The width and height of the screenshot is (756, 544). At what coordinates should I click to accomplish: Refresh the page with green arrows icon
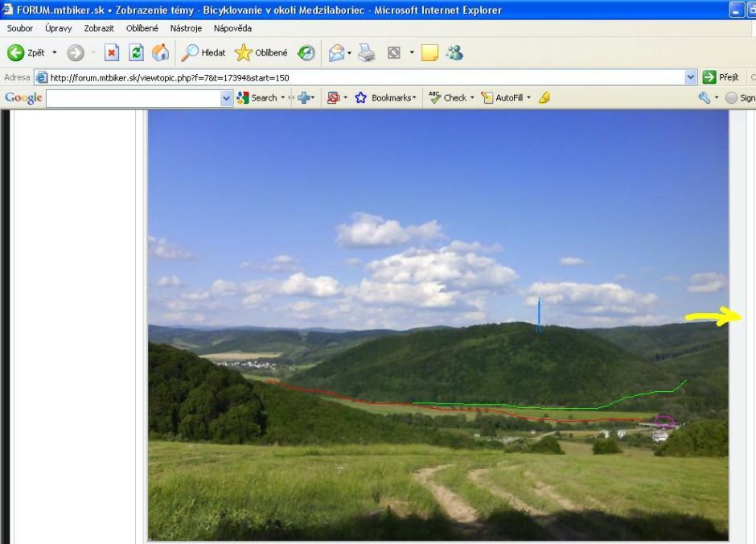(136, 53)
